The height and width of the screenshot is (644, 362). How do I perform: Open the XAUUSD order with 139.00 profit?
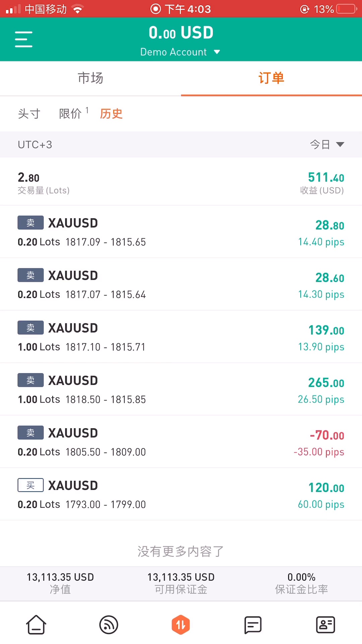pos(181,337)
